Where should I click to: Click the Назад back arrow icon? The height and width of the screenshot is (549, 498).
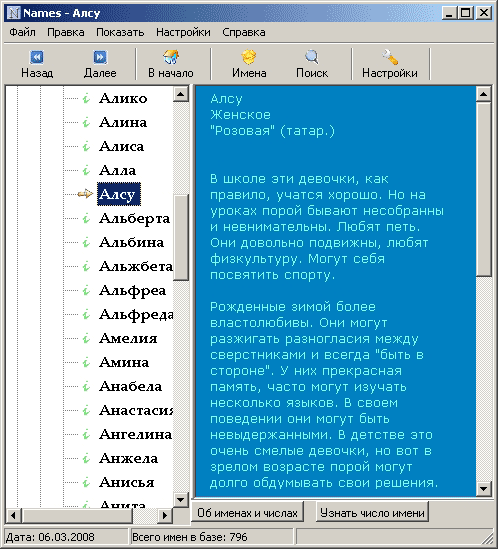click(x=37, y=57)
